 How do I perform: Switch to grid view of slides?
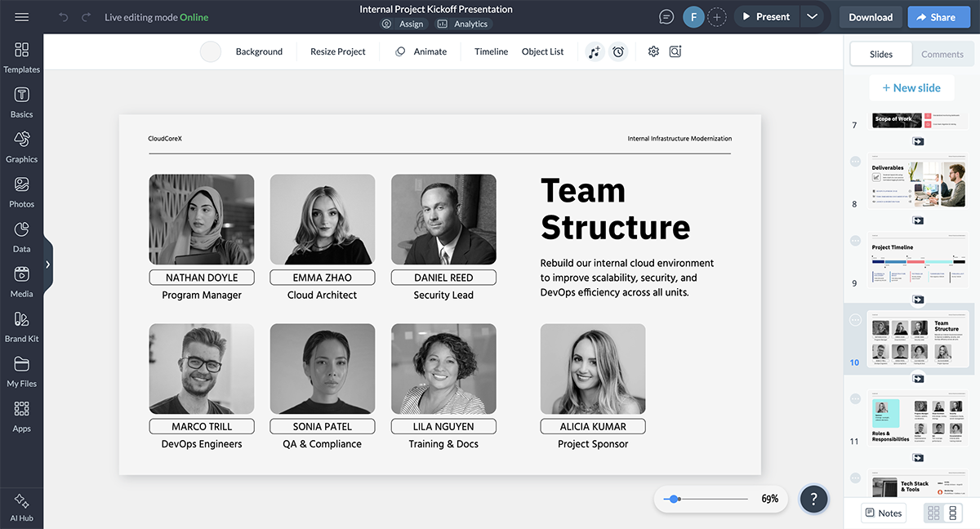click(x=933, y=513)
